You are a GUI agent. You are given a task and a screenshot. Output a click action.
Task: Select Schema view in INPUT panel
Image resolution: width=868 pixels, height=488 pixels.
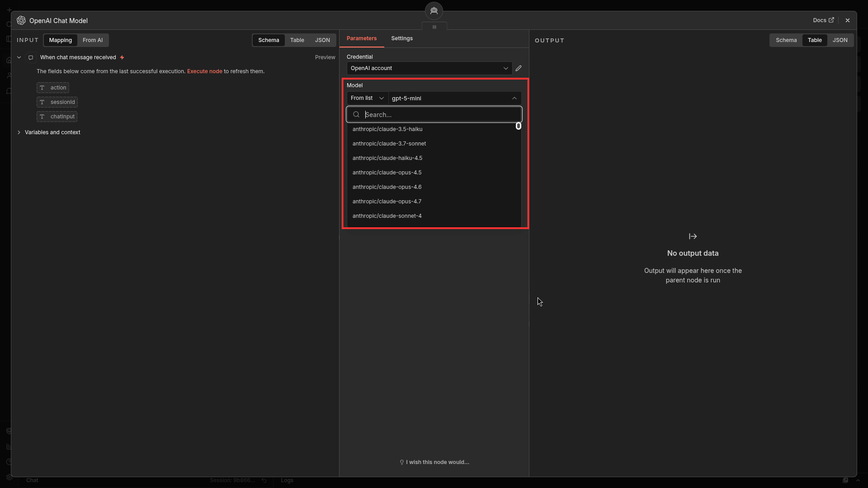pos(269,40)
